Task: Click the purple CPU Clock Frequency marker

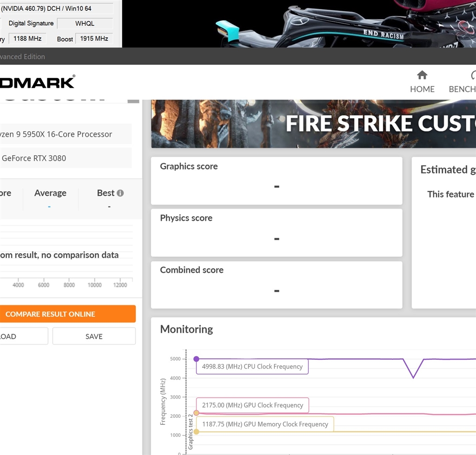Action: click(x=197, y=359)
